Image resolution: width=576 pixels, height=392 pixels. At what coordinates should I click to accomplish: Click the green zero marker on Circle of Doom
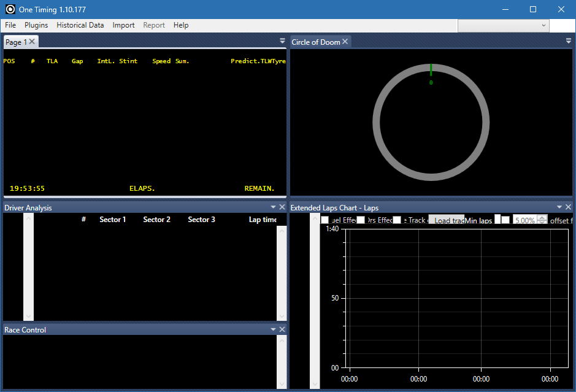[431, 71]
